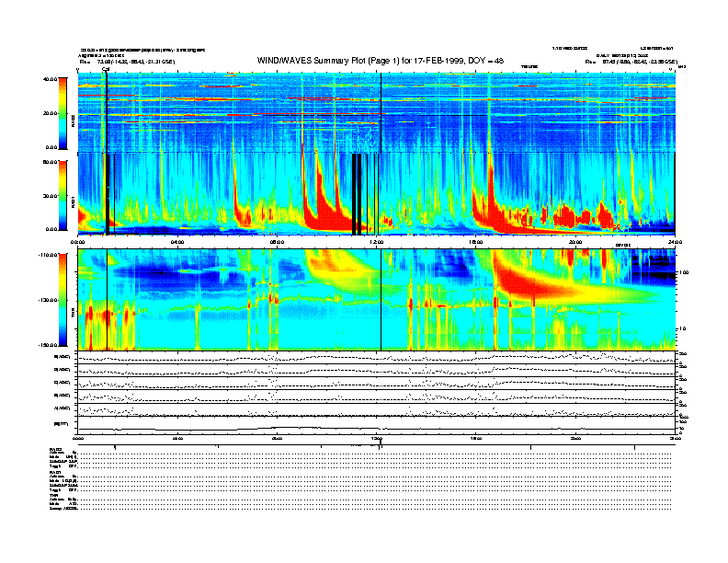728x563 pixels.
Task: Click the 16:00 label below RAD1 spectrogram
Action: point(476,242)
